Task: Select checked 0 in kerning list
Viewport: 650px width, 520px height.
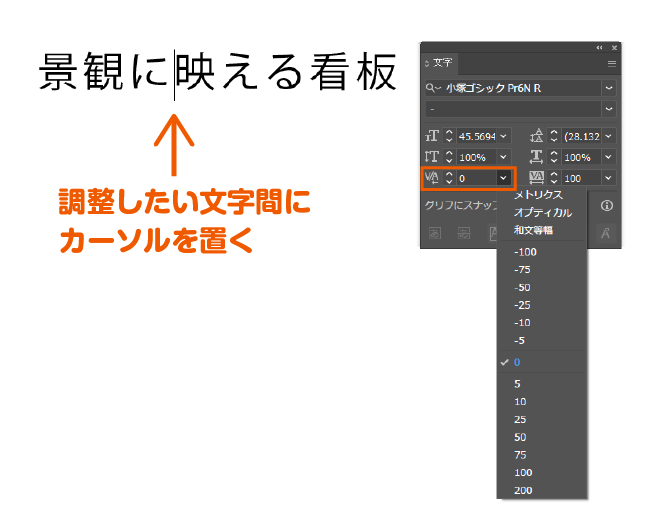Action: (x=542, y=362)
